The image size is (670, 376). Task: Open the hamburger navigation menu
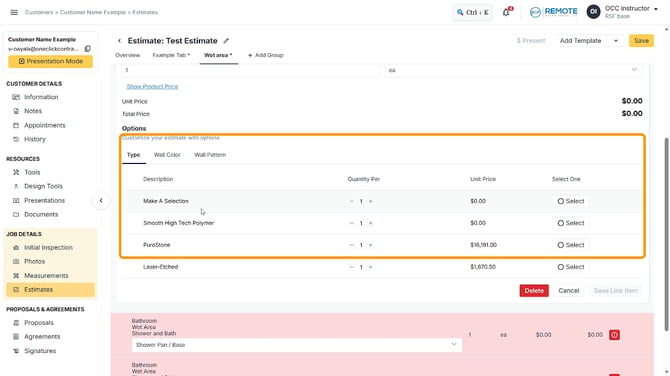click(14, 12)
